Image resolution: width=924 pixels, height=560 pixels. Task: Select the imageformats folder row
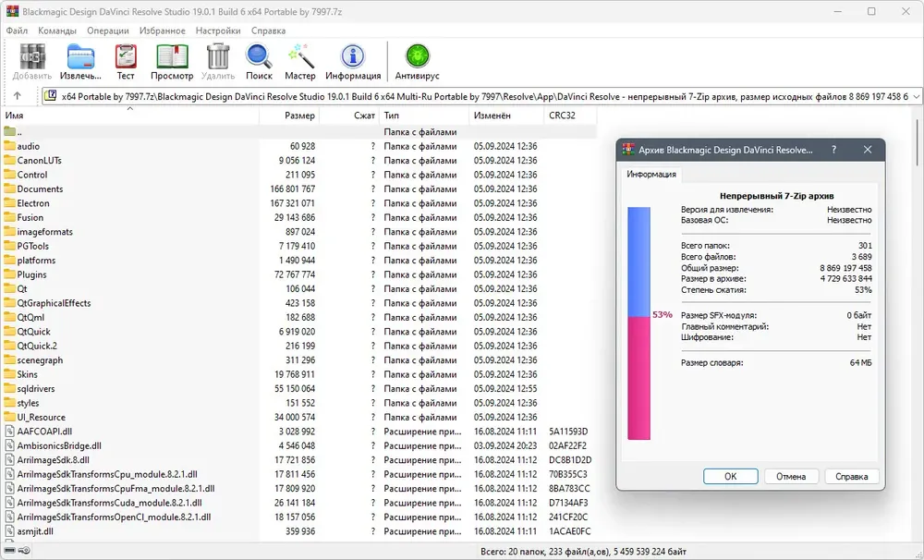[x=300, y=232]
